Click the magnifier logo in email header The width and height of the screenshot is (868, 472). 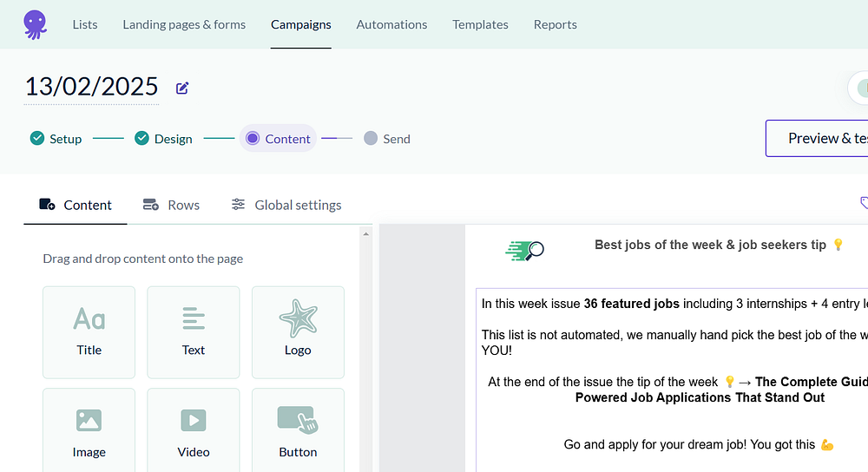(525, 250)
